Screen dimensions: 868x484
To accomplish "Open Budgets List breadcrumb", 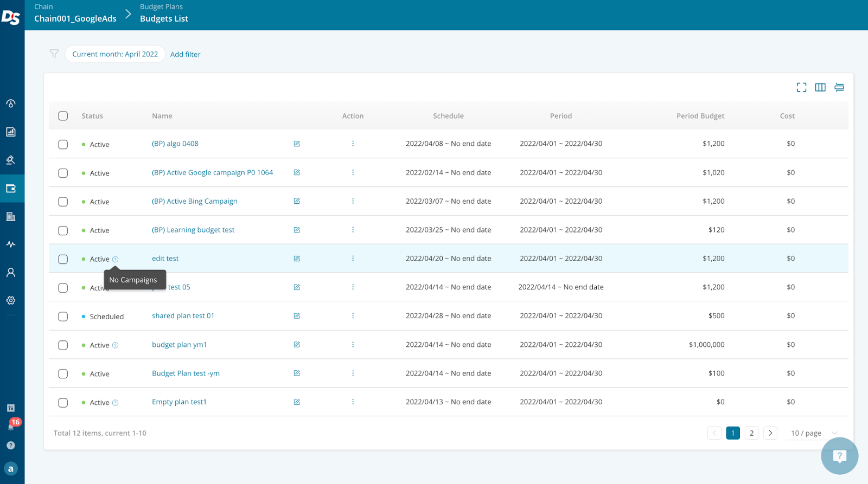I will (x=164, y=18).
